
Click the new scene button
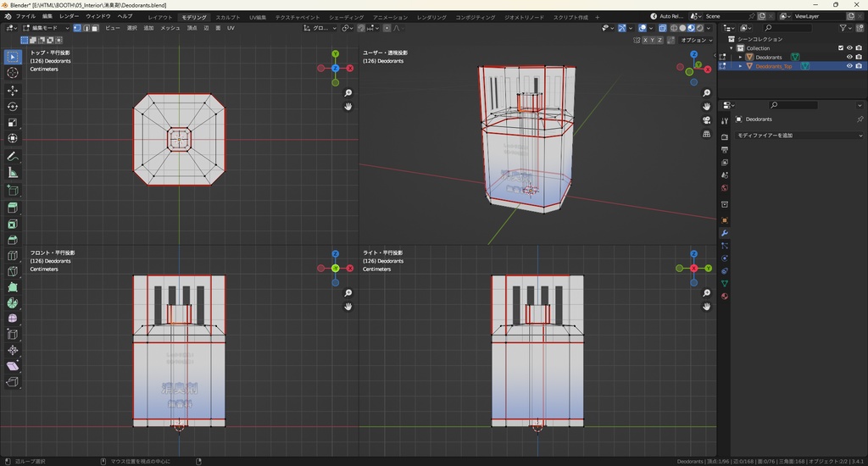(762, 16)
